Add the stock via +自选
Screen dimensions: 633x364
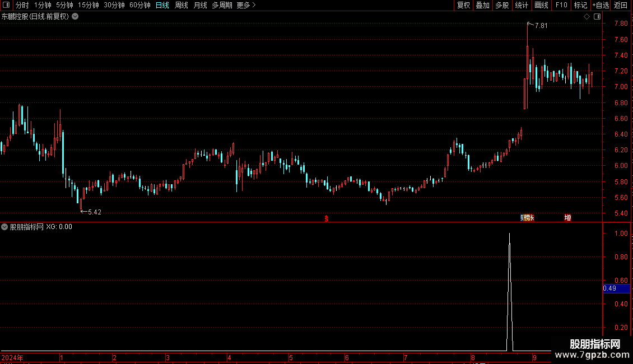tap(601, 5)
